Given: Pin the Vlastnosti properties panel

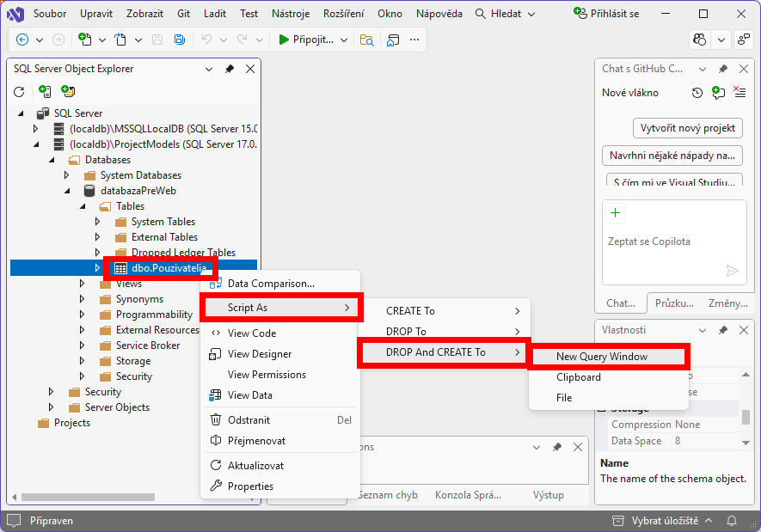Looking at the screenshot, I should (x=723, y=330).
